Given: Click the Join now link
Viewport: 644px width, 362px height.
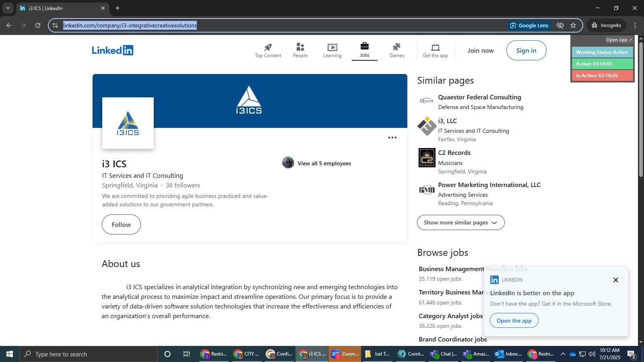Looking at the screenshot, I should tap(480, 50).
